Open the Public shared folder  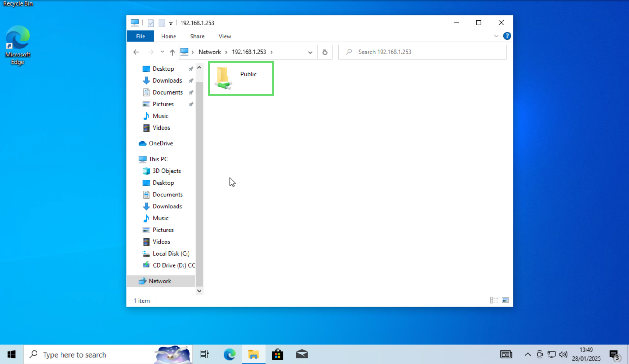240,78
